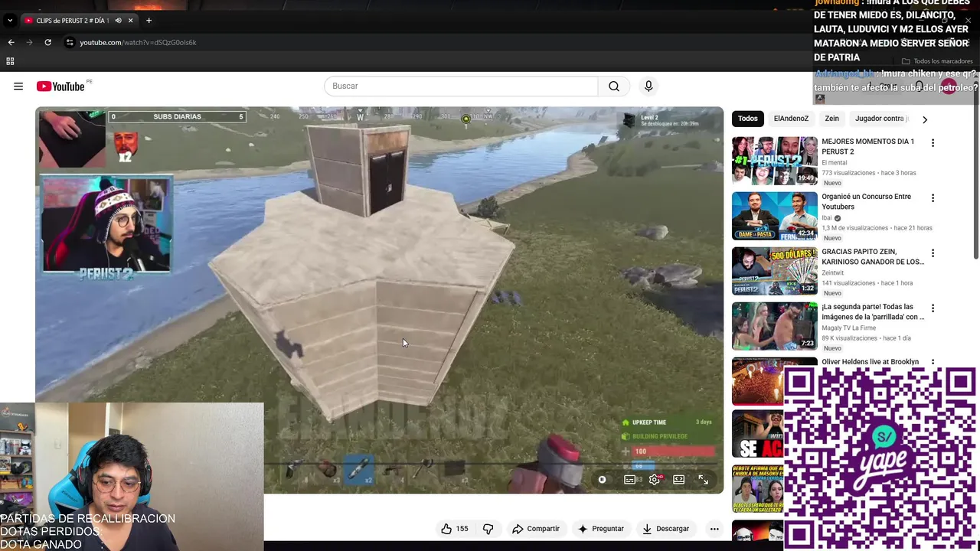The width and height of the screenshot is (980, 551).
Task: Focus the Buscar search field
Action: coord(461,86)
